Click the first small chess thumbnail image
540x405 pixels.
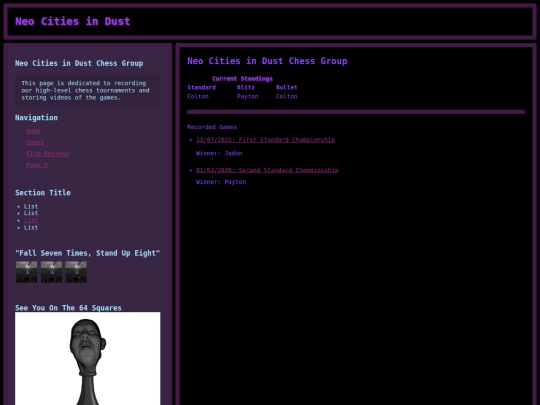[27, 272]
